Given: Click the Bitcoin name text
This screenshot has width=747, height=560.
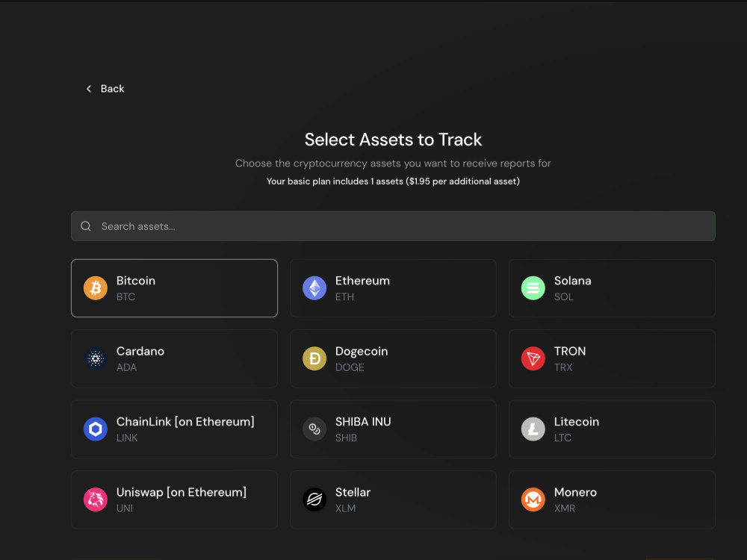Looking at the screenshot, I should [136, 281].
